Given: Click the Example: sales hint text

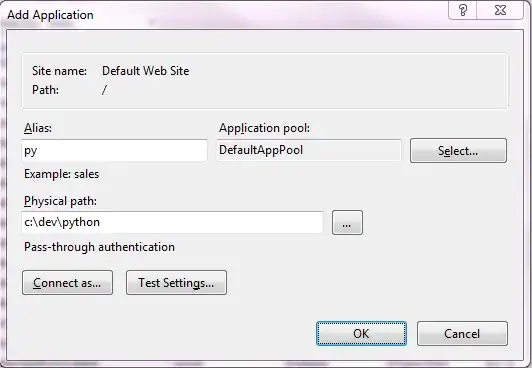Looking at the screenshot, I should click(61, 174).
